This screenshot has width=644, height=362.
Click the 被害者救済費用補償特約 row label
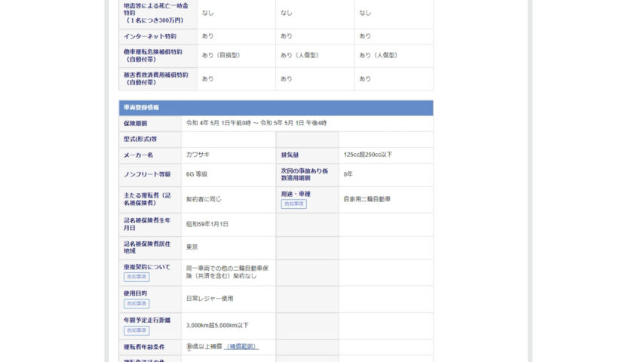click(x=155, y=78)
